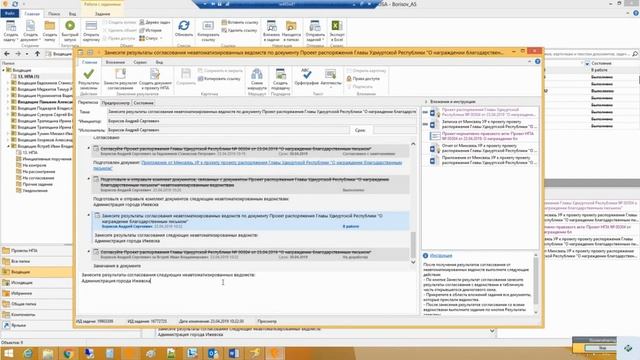Select 'Ярлыки' in navigation pane

click(19, 325)
